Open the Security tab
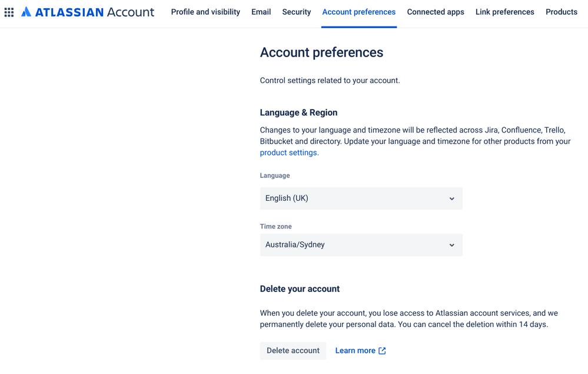This screenshot has height=374, width=588. tap(296, 12)
